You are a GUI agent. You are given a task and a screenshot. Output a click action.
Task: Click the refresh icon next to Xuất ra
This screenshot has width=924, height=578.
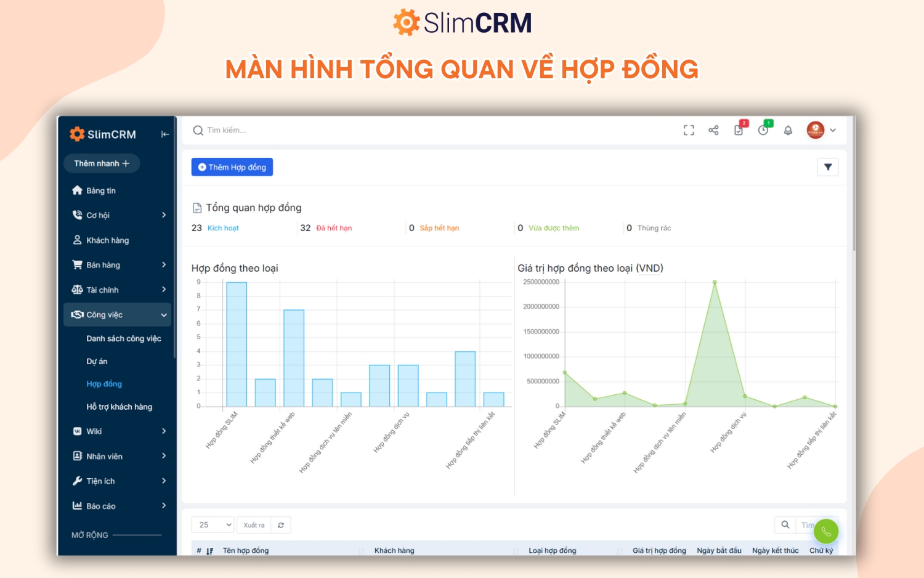pos(281,524)
